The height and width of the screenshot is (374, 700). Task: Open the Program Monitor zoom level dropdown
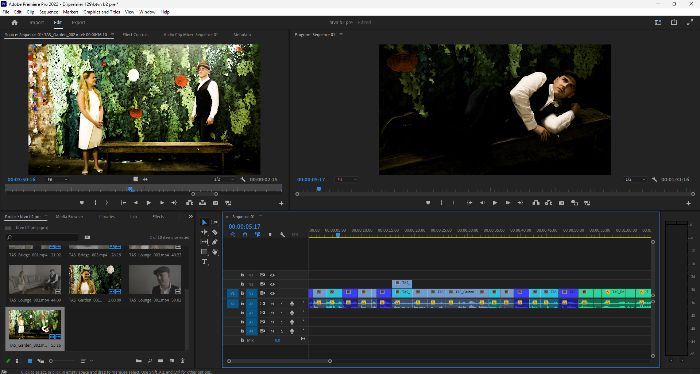346,179
